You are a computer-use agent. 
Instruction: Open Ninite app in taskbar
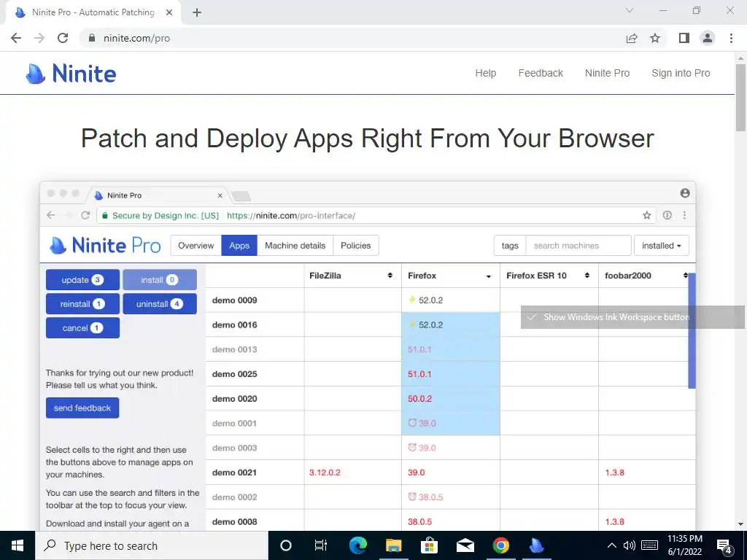pyautogui.click(x=536, y=545)
